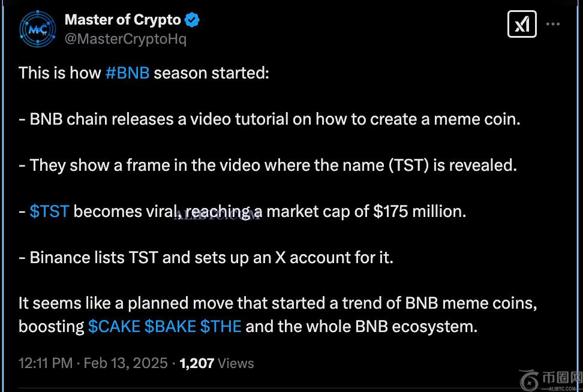Screen dimensions: 583x392
Task: Click the 12:11 PM Feb 13, 2025 timestamp
Action: coord(93,363)
